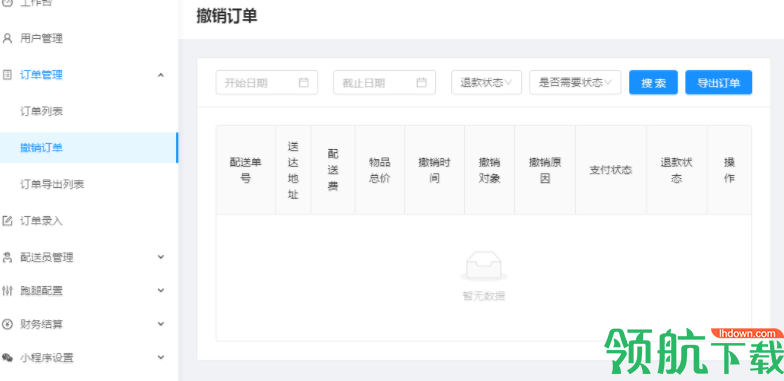The width and height of the screenshot is (784, 381).
Task: Expand the 小程序设置 submenu chevron
Action: coord(160,358)
